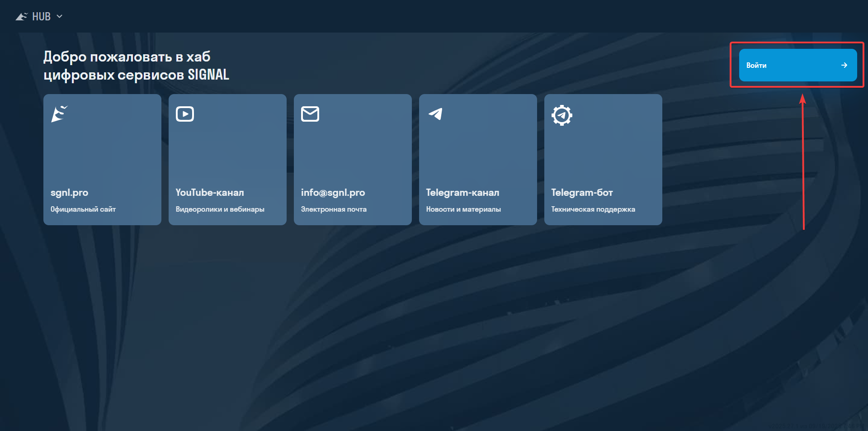Click the Техническая поддержка subtitle
Viewport: 868px width, 431px height.
tap(593, 209)
